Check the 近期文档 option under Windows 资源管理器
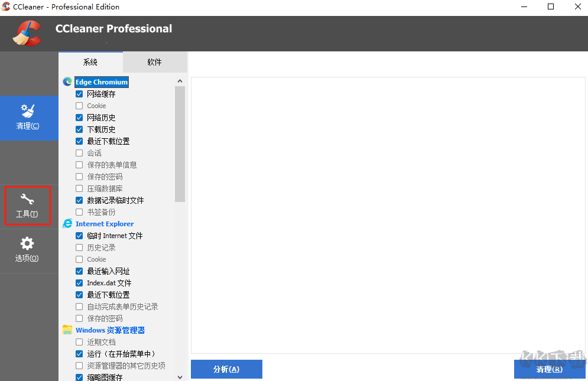Viewport: 588px width, 381px height. point(79,341)
